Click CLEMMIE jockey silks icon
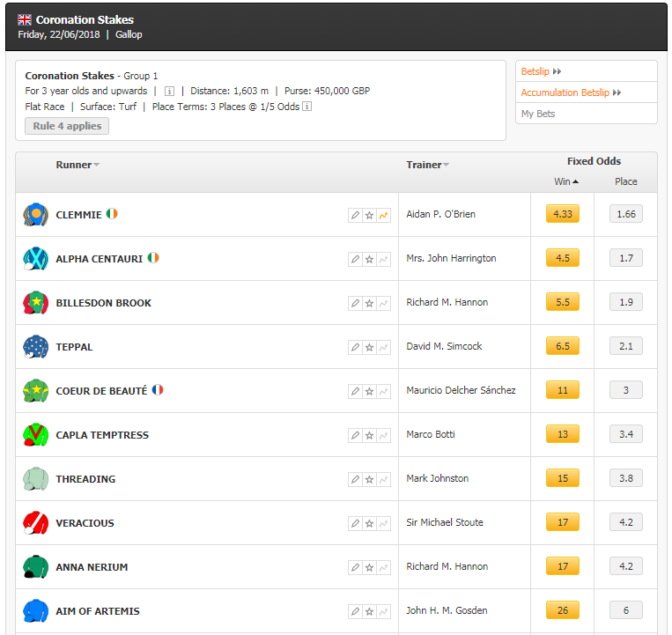Screen dimensions: 672x635 pos(35,215)
